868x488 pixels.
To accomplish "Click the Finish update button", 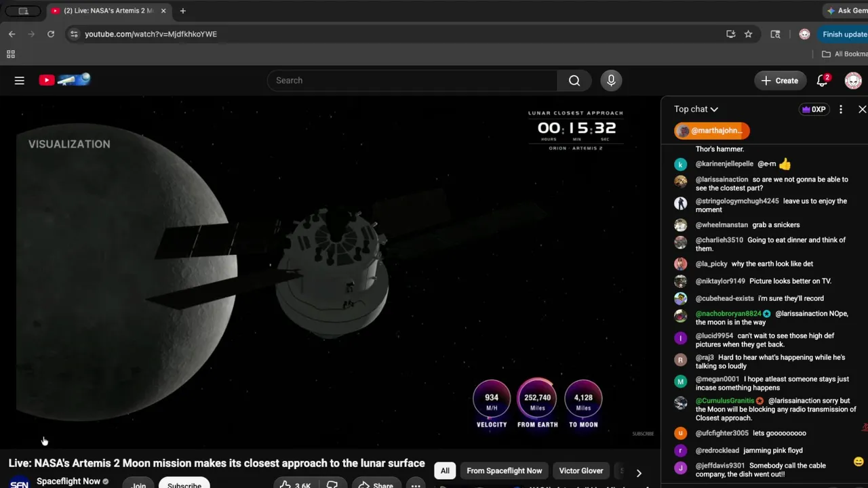I will (842, 34).
